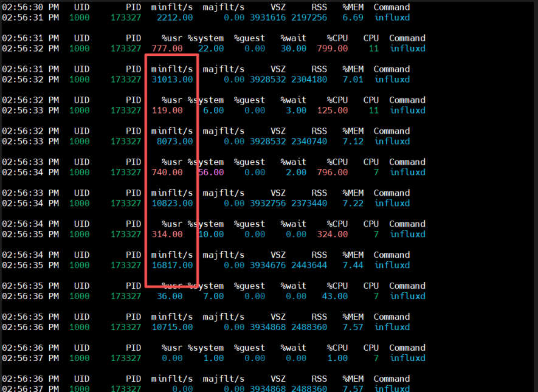The height and width of the screenshot is (392, 538).
Task: Click the RSS value 2443644
Action: [309, 265]
